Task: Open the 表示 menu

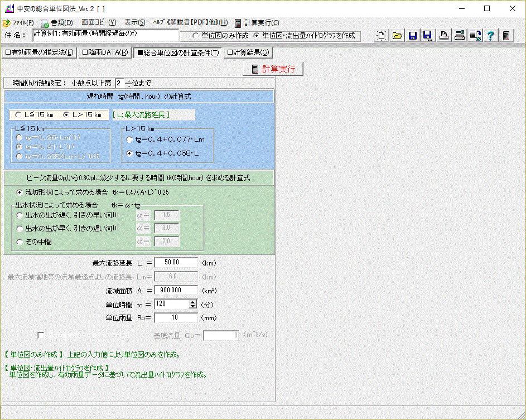Action: click(x=133, y=22)
